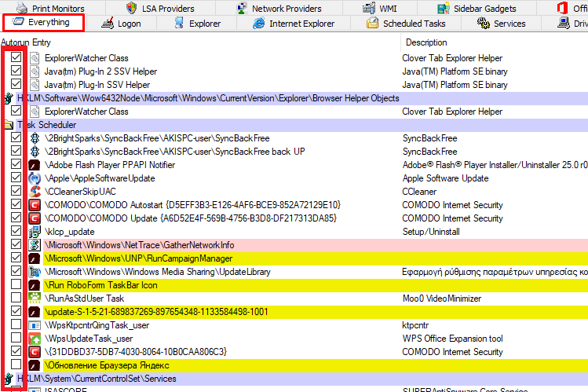
Task: Click the green WpsUpdateTask_user icon
Action: [35, 339]
